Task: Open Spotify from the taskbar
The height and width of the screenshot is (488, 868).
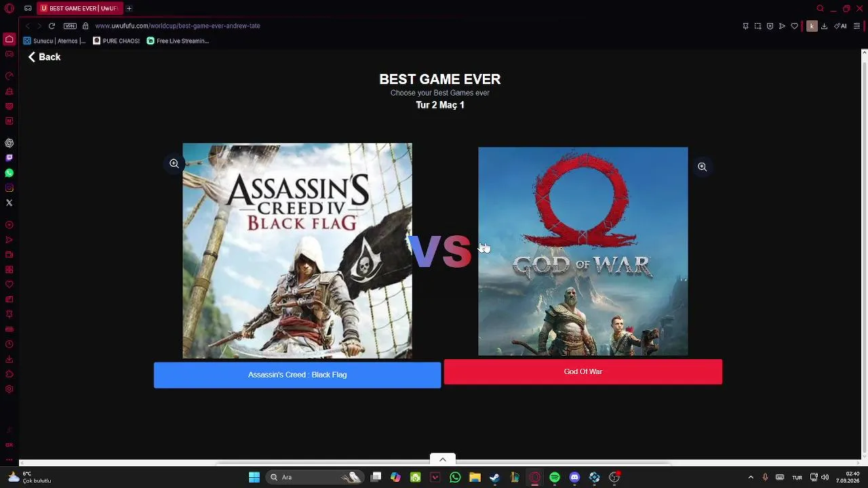Action: [555, 477]
